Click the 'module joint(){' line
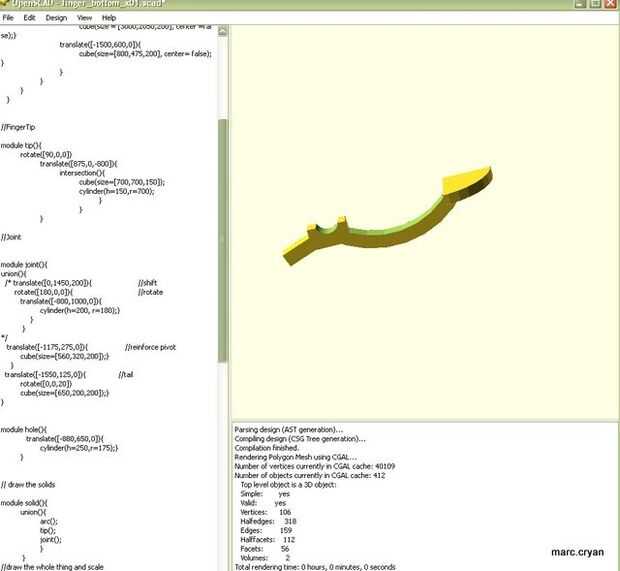Viewport: 620px width, 571px height. coord(24,265)
